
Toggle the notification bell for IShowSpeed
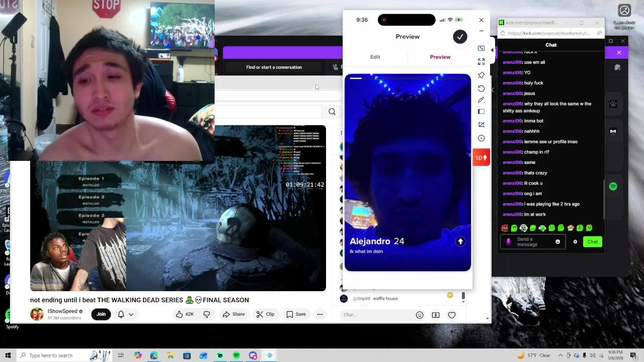(121, 314)
